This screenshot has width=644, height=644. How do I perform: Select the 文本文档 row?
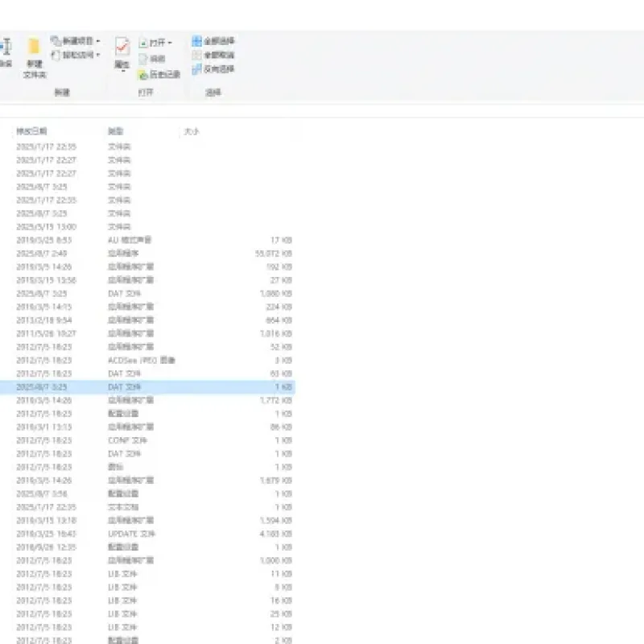[147, 507]
